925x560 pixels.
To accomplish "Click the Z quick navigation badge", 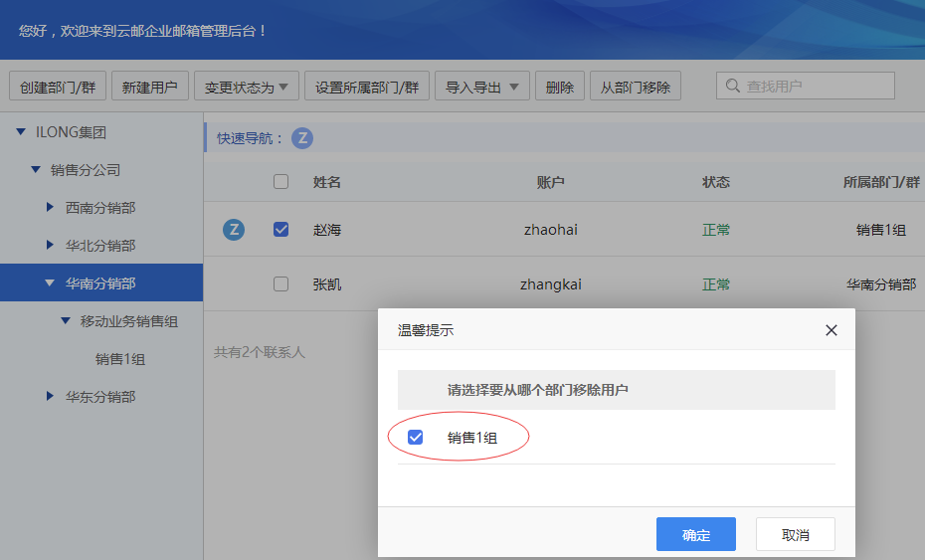I will tap(302, 138).
